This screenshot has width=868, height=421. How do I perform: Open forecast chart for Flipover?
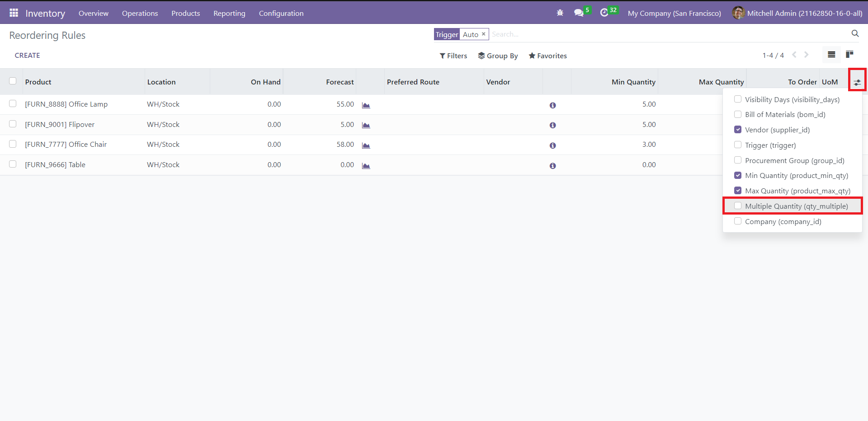[x=366, y=125]
